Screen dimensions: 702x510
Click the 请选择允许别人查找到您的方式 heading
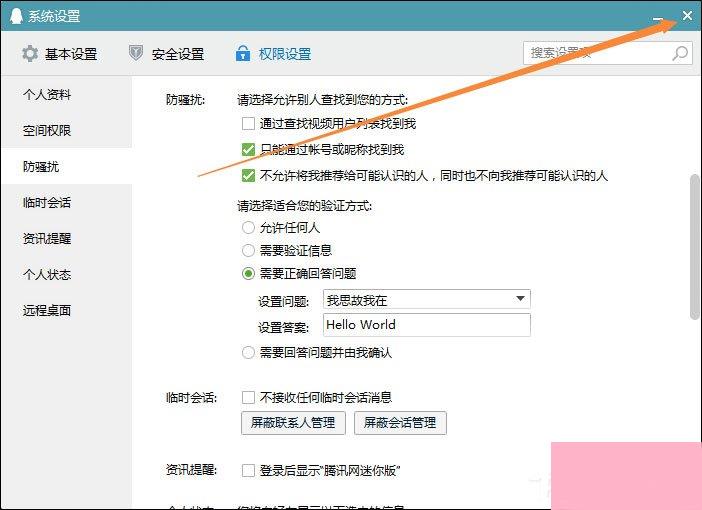pos(322,99)
